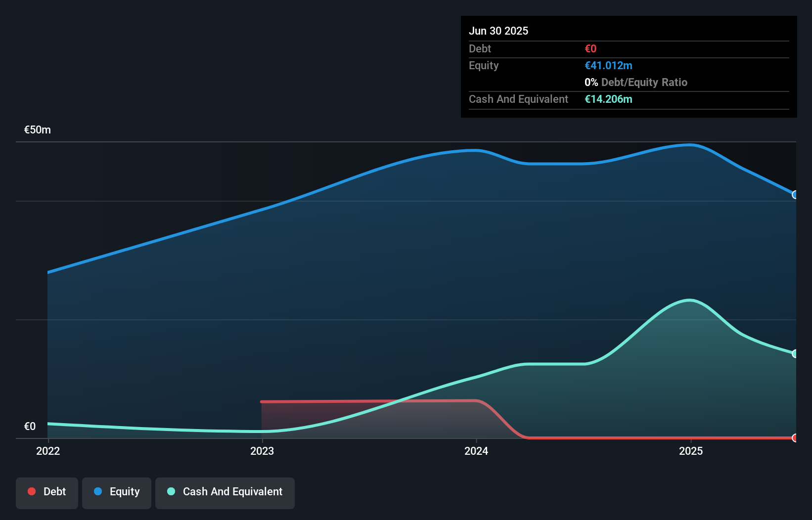Click the 2025 x-axis label
Image resolution: width=812 pixels, height=520 pixels.
[x=691, y=451]
